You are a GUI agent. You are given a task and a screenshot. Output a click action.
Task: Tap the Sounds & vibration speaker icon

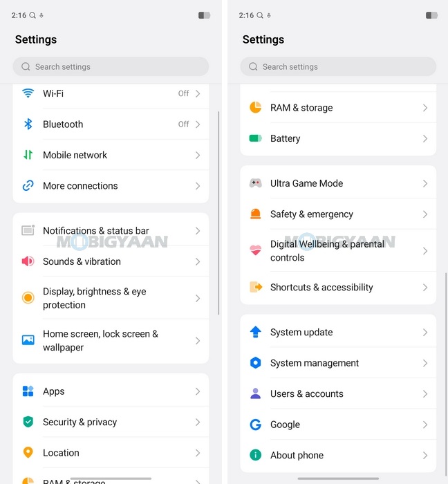28,261
